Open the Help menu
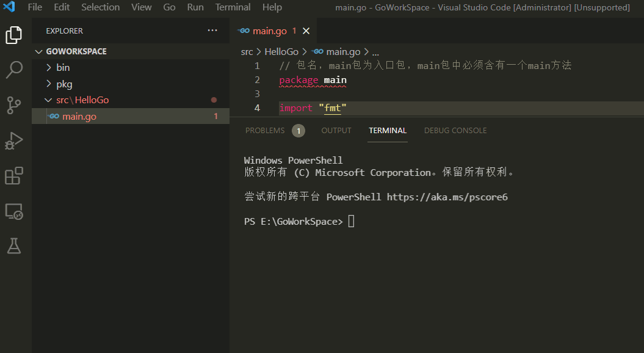Viewport: 644px width, 353px height. coord(272,7)
